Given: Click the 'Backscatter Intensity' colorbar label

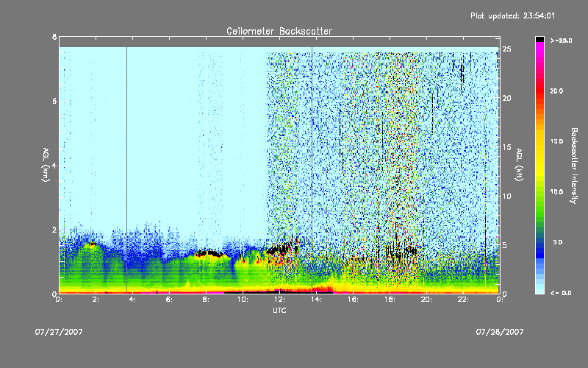Looking at the screenshot, I should tap(574, 166).
